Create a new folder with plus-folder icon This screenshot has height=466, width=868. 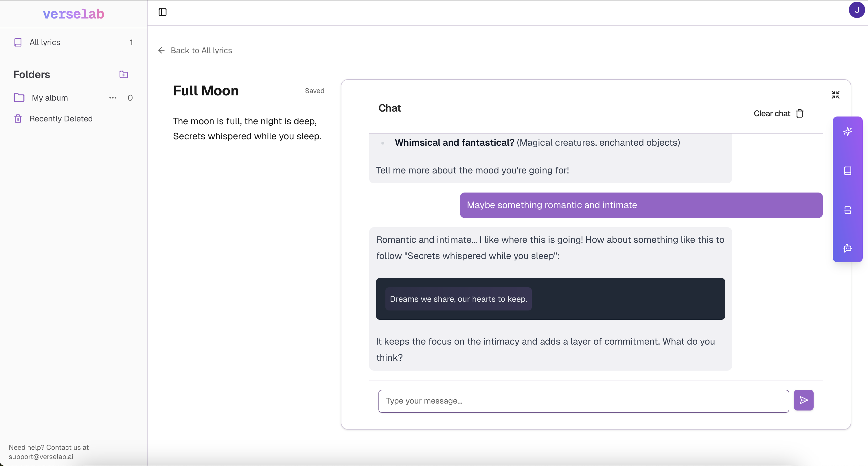(124, 74)
